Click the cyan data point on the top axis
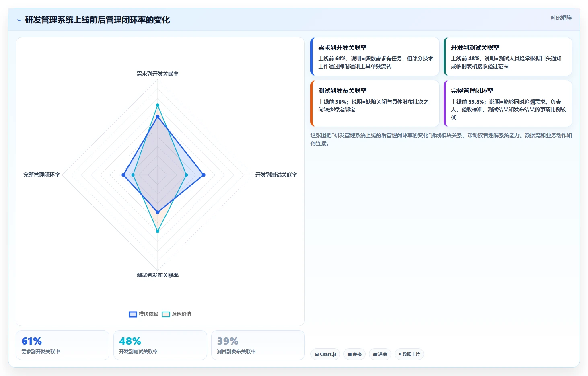 158,105
